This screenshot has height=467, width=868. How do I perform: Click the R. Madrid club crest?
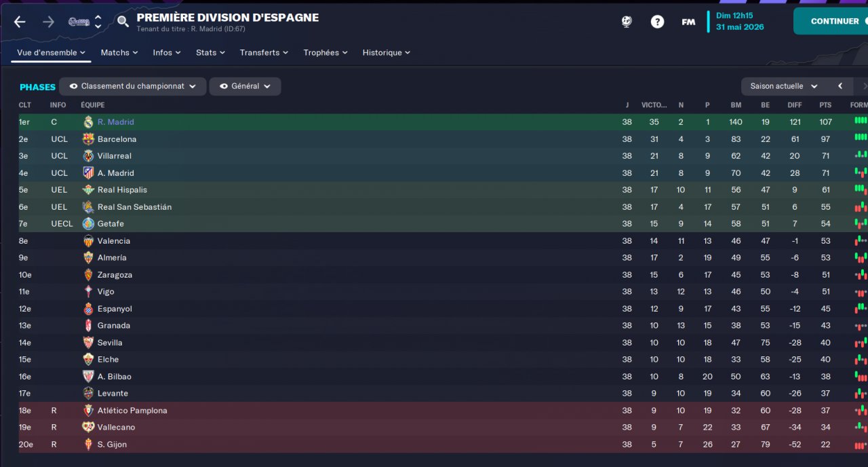click(x=88, y=122)
